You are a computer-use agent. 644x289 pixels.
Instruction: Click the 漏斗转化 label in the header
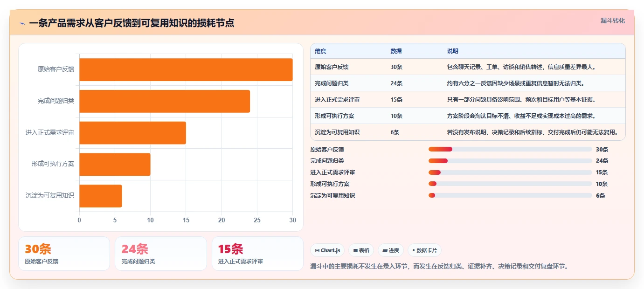click(x=612, y=21)
